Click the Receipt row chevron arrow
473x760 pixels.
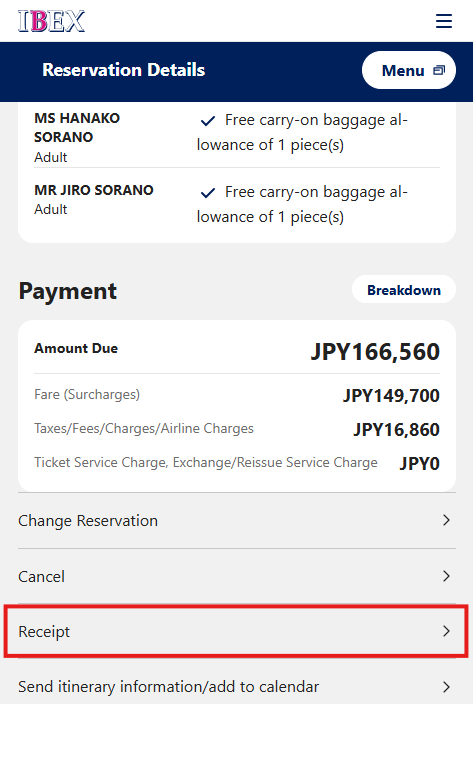(446, 631)
